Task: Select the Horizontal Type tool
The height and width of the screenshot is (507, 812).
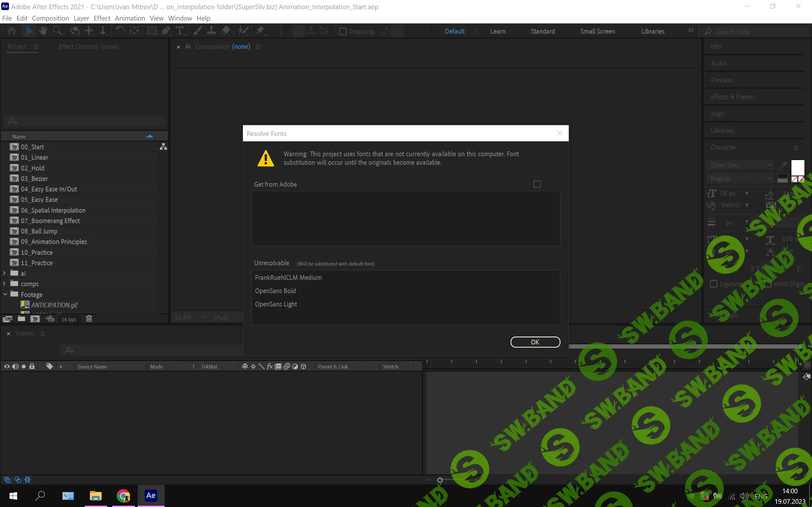Action: [180, 31]
